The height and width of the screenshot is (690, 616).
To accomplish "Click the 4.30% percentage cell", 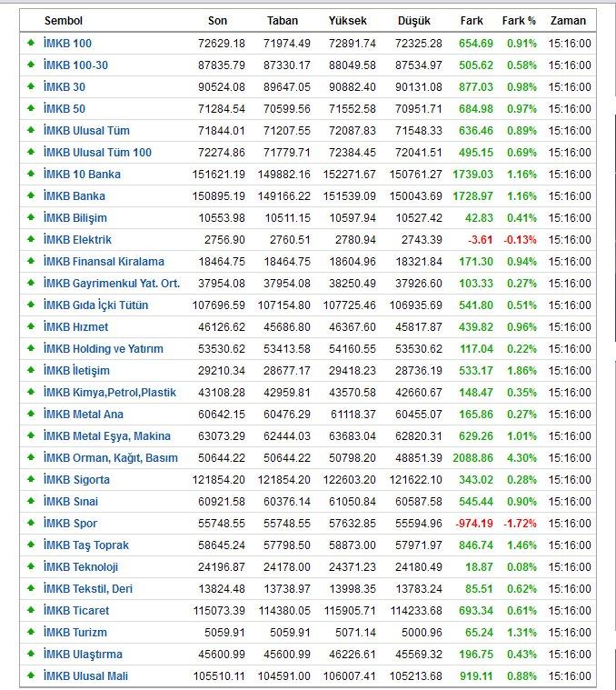I will 522,457.
